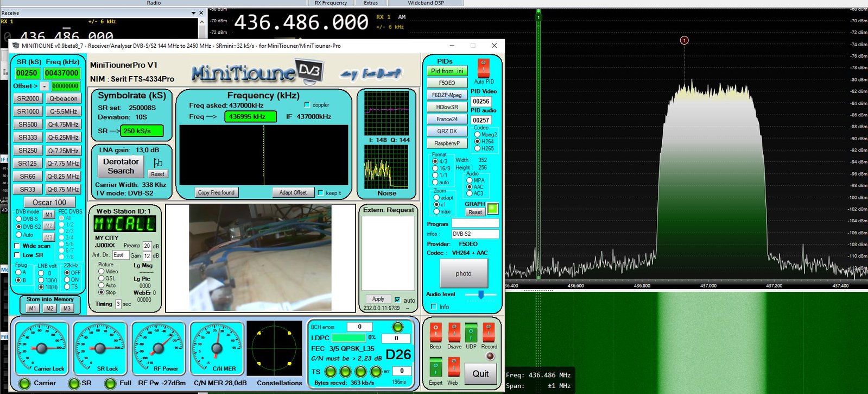The image size is (868, 394).
Task: Click the Carrier lock LED indicator
Action: pos(24,383)
